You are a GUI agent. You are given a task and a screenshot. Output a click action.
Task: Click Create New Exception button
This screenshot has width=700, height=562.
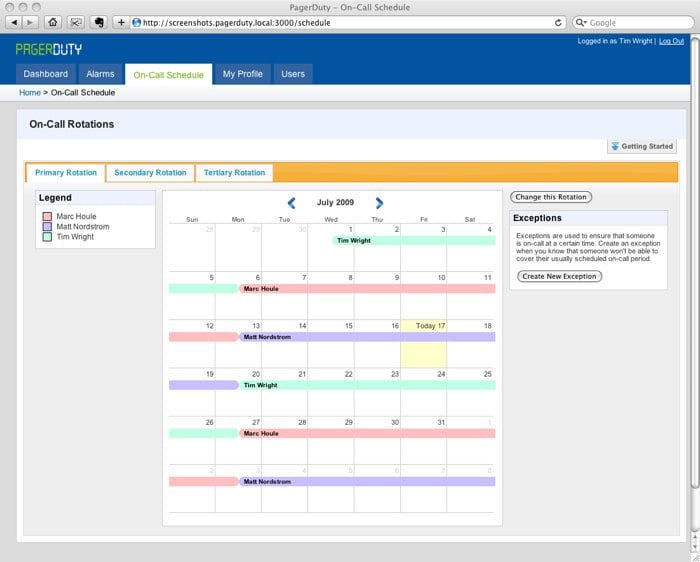[560, 276]
